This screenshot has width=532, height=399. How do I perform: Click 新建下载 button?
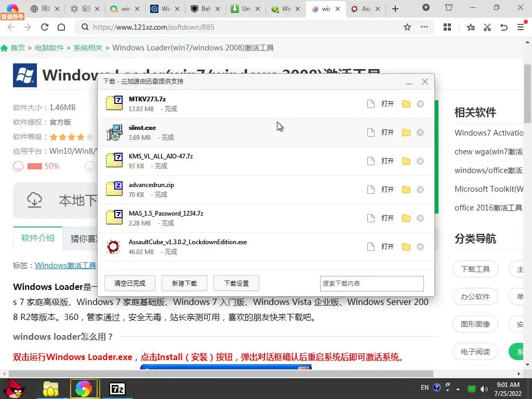[x=184, y=283]
